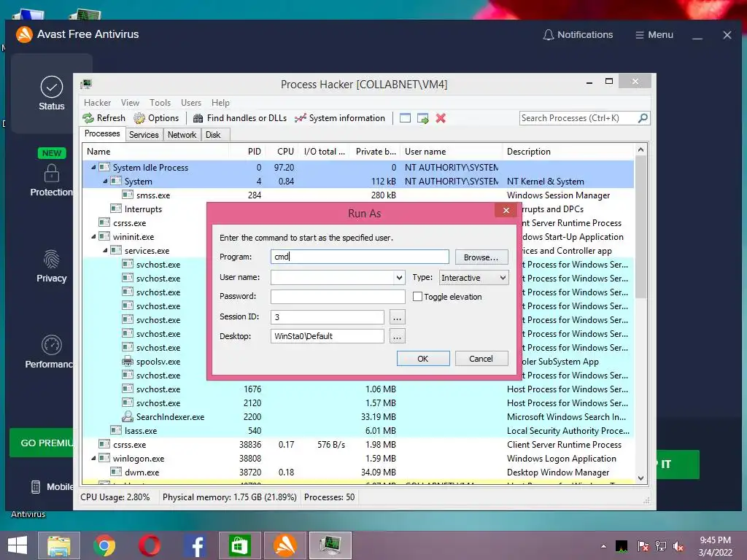The width and height of the screenshot is (747, 560).
Task: Launch Google Chrome from taskbar
Action: [104, 545]
